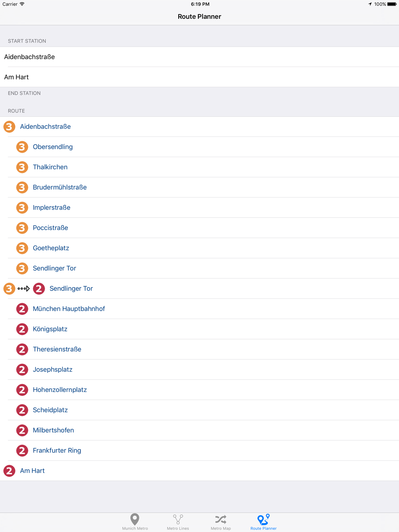
Task: Tap the line change arrow icon
Action: click(24, 289)
